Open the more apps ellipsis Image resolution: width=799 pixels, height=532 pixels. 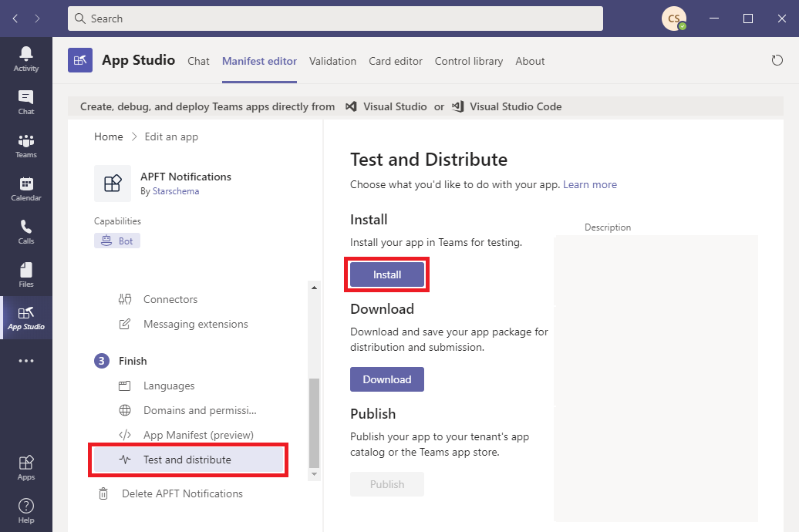click(x=26, y=361)
